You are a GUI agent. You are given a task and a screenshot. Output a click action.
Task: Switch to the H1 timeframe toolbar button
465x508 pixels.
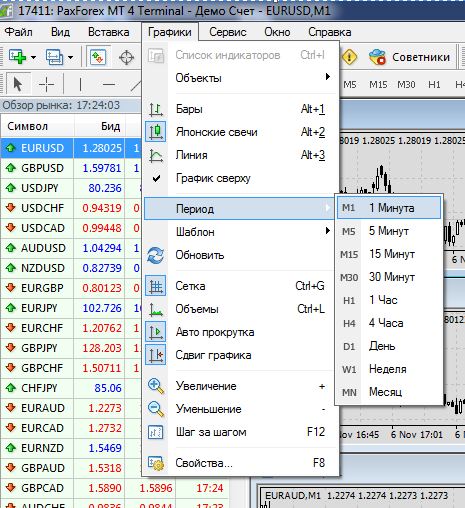coord(434,85)
